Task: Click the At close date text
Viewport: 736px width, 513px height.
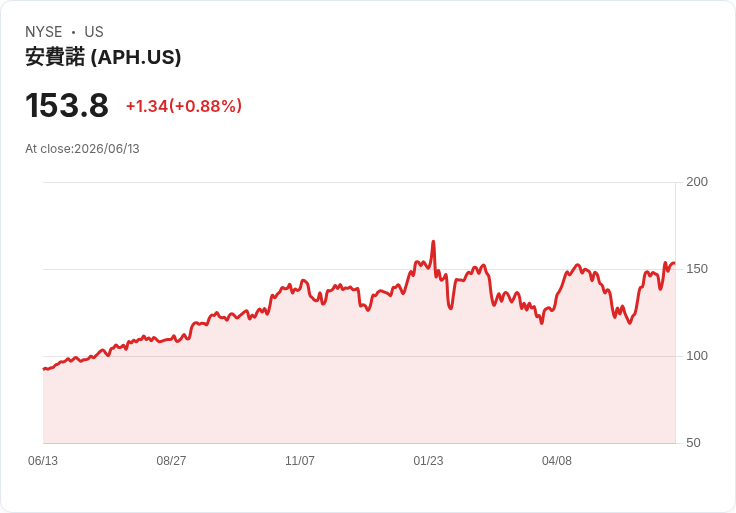Action: (82, 149)
